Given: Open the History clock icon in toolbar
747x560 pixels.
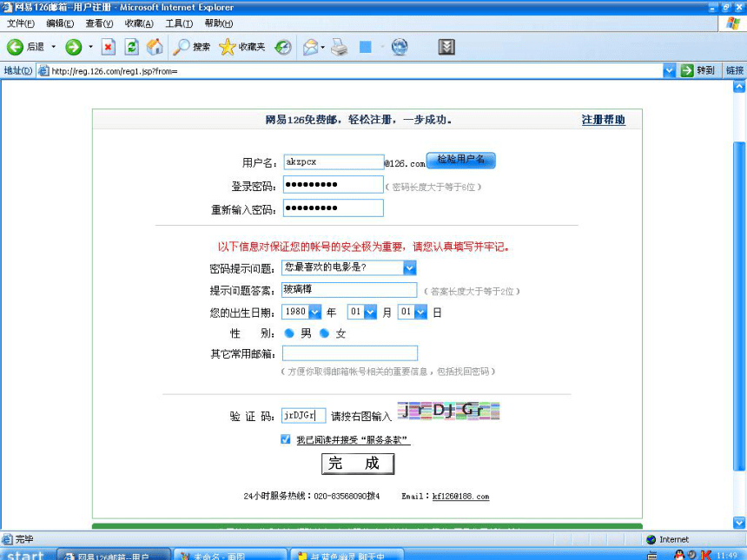Looking at the screenshot, I should pyautogui.click(x=283, y=47).
